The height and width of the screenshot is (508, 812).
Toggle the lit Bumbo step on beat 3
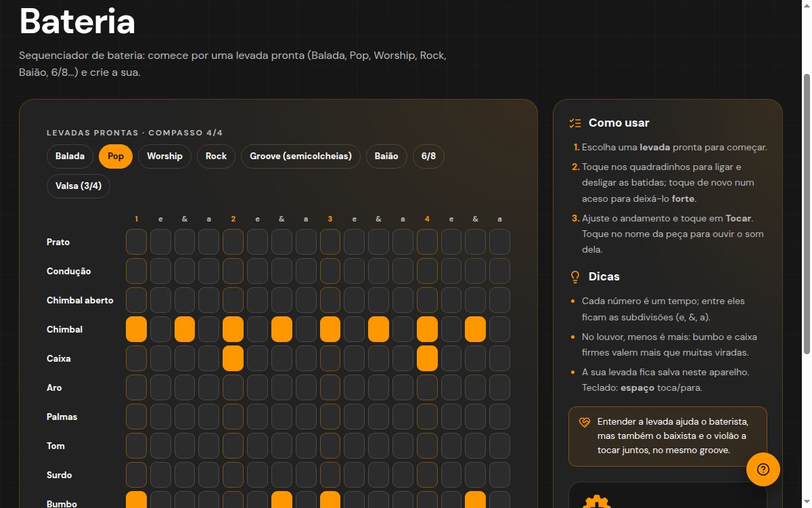coord(330,500)
